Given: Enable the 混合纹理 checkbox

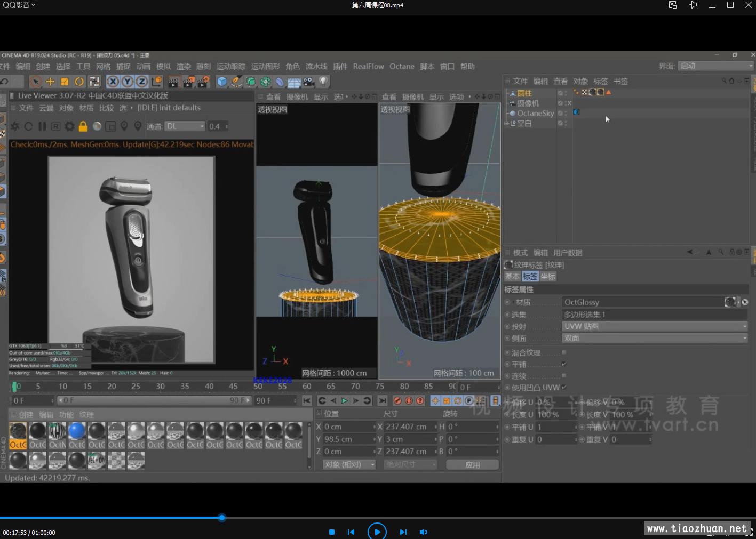Looking at the screenshot, I should pyautogui.click(x=564, y=352).
